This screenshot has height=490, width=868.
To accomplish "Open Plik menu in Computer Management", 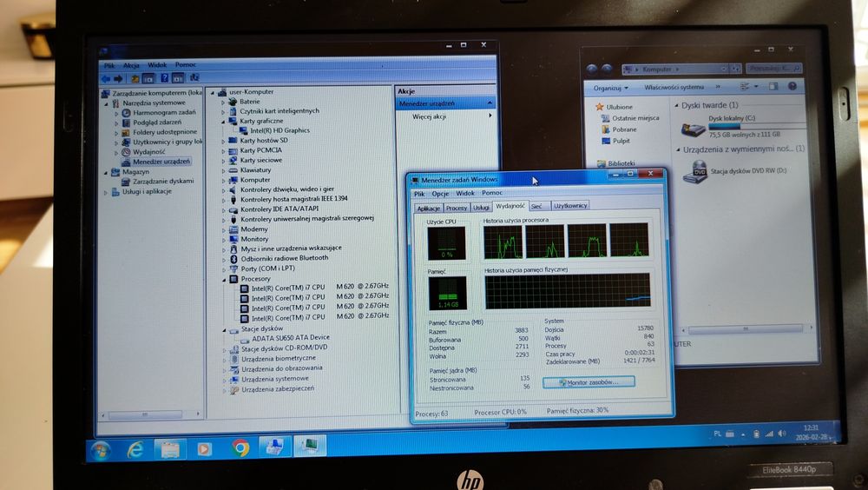I will coord(109,65).
